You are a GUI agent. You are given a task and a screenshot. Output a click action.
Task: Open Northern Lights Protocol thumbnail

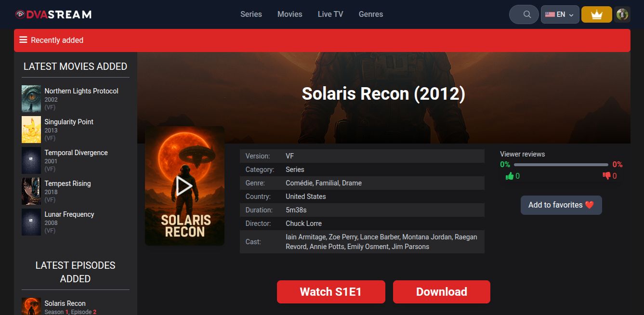(x=31, y=99)
